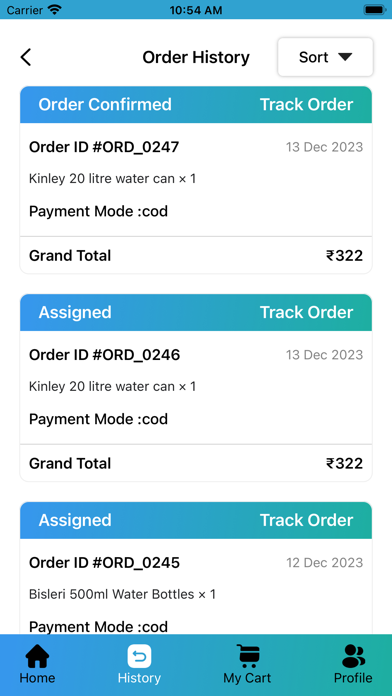The width and height of the screenshot is (392, 696).
Task: Track order ORD_0246
Action: pos(306,312)
